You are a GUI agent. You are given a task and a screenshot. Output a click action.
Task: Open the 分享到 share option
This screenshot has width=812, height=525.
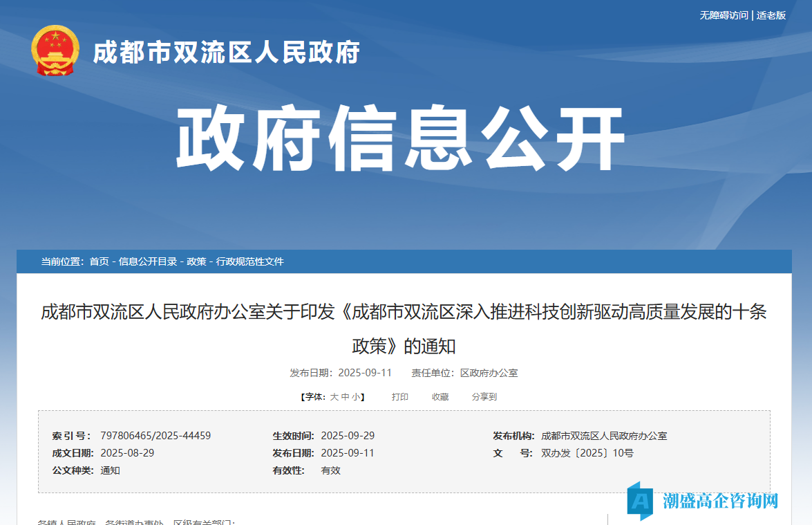coord(486,396)
